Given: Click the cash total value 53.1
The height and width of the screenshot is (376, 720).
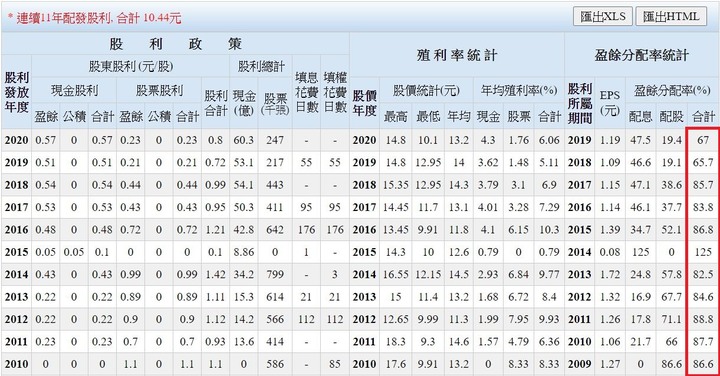Looking at the screenshot, I should pyautogui.click(x=243, y=163).
